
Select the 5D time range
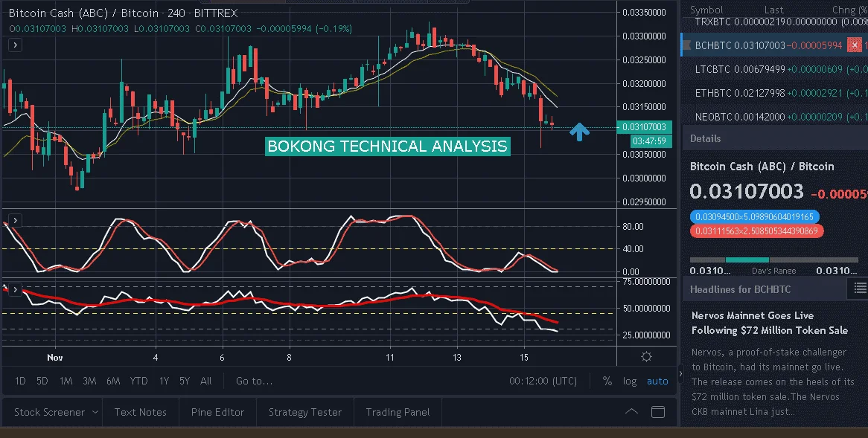[x=42, y=381]
